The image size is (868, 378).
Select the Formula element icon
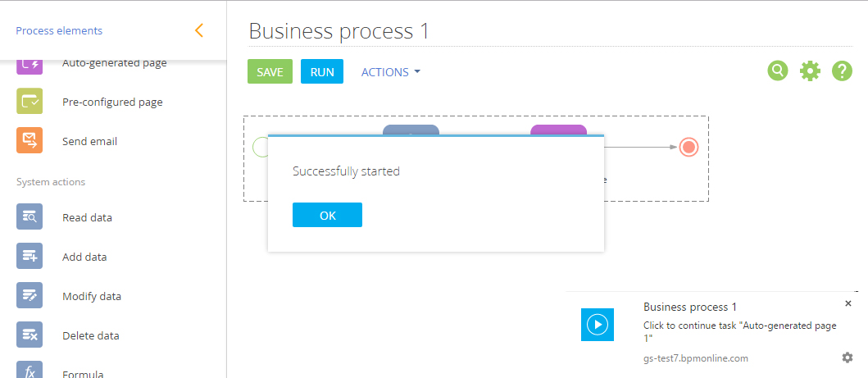coord(30,371)
